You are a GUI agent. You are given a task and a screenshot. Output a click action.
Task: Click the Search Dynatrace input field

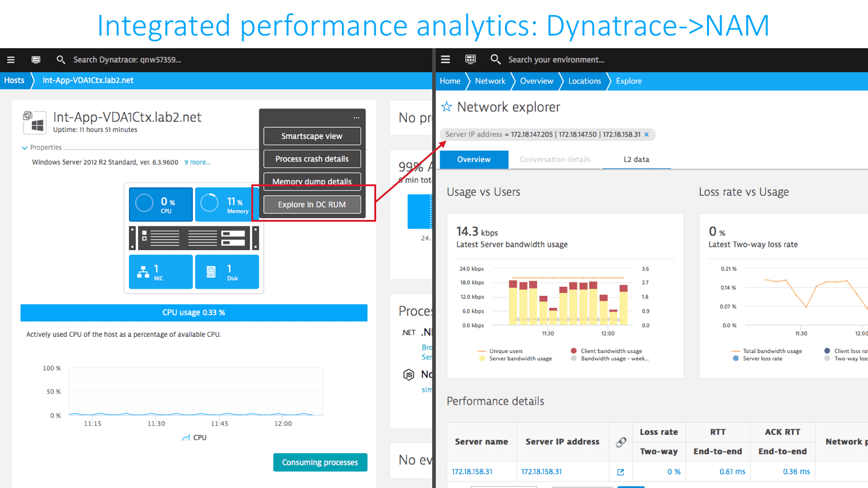coord(127,60)
